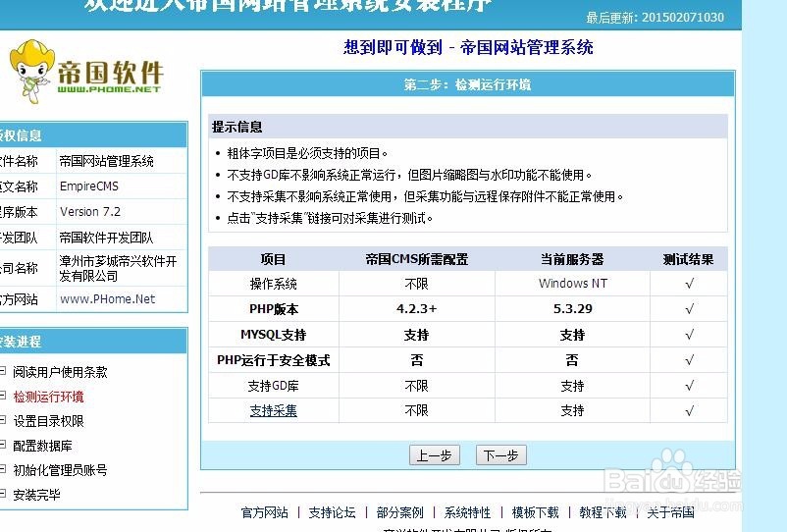Click the EmpireCMS name value

(89, 186)
